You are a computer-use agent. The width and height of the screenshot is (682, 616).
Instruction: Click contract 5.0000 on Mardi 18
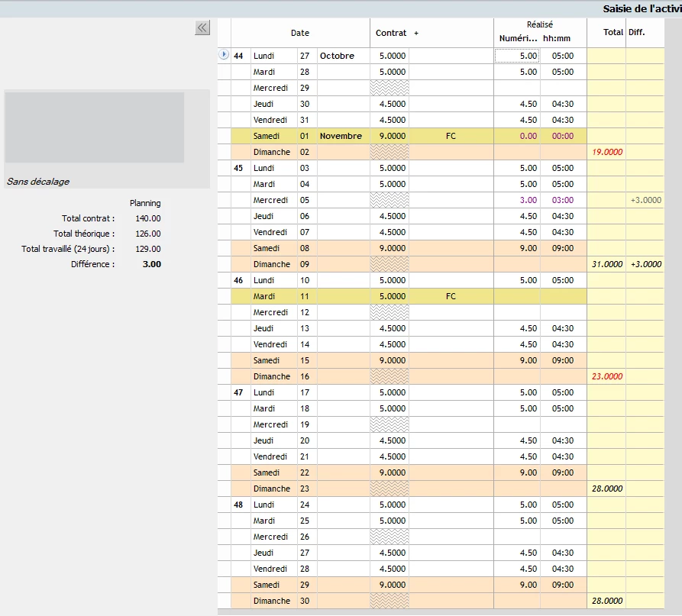coord(393,408)
